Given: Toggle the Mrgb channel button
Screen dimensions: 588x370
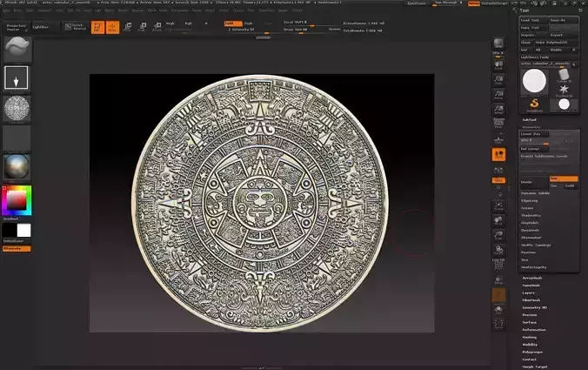Looking at the screenshot, I should coord(170,24).
